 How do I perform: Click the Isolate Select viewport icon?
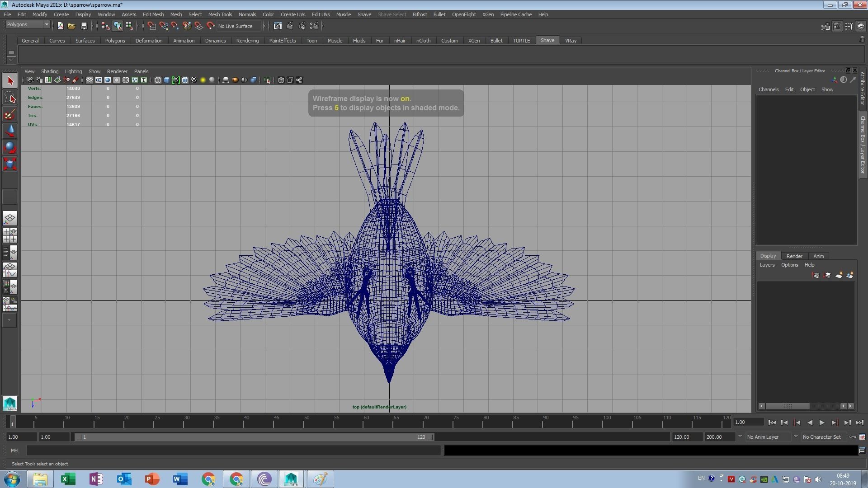[268, 80]
